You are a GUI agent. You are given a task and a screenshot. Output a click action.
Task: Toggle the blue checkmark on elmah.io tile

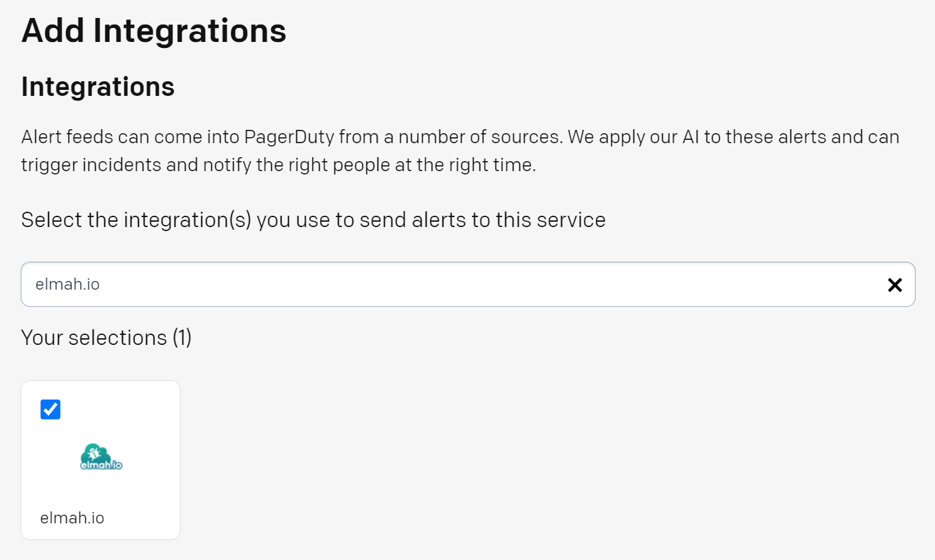(51, 410)
